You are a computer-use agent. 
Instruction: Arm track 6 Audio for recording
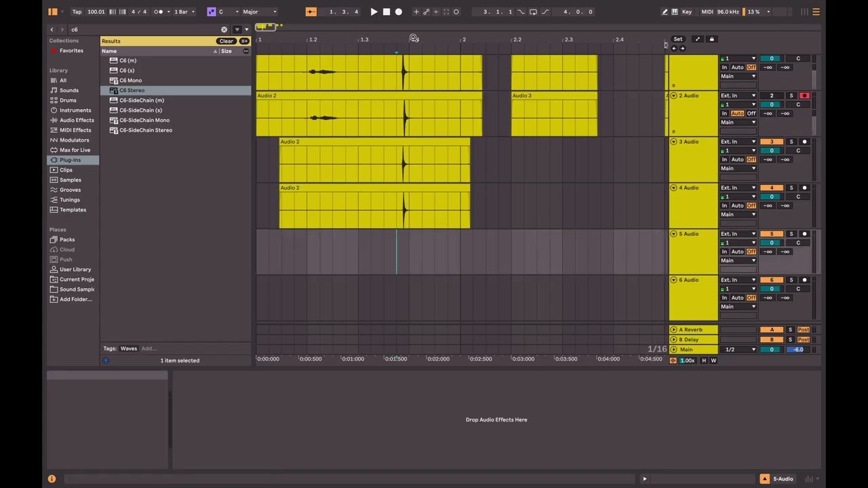804,280
